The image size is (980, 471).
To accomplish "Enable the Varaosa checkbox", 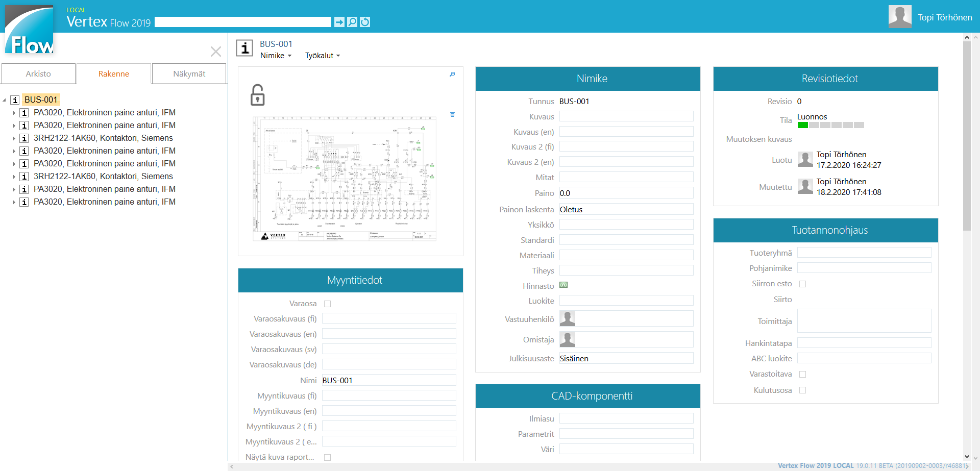I will click(328, 304).
